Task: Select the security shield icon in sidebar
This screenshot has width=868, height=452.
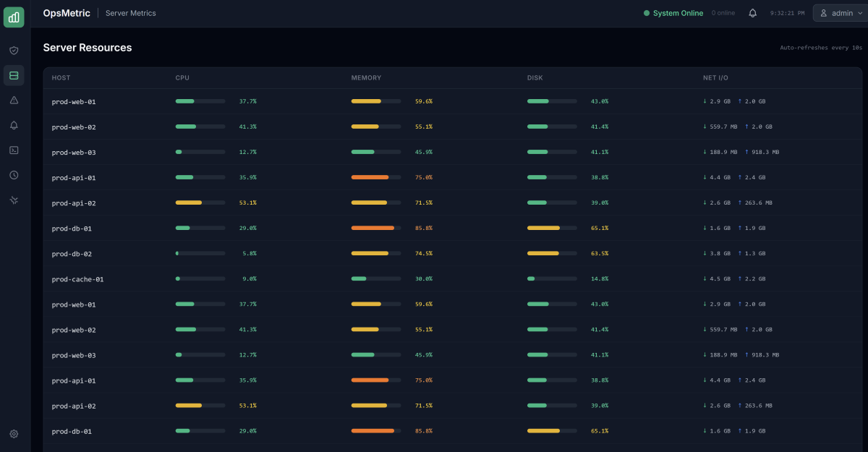Action: [14, 50]
